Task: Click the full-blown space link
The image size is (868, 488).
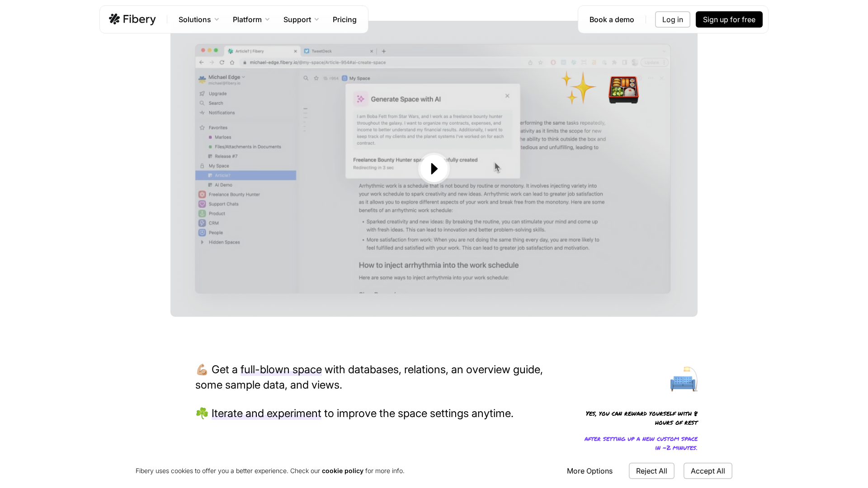Action: [281, 370]
